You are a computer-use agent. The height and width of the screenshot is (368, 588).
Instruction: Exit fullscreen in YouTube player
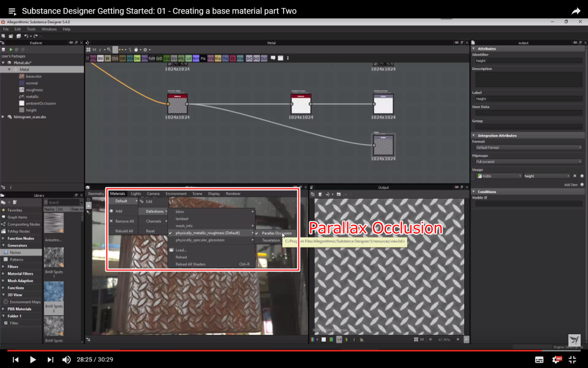point(572,359)
